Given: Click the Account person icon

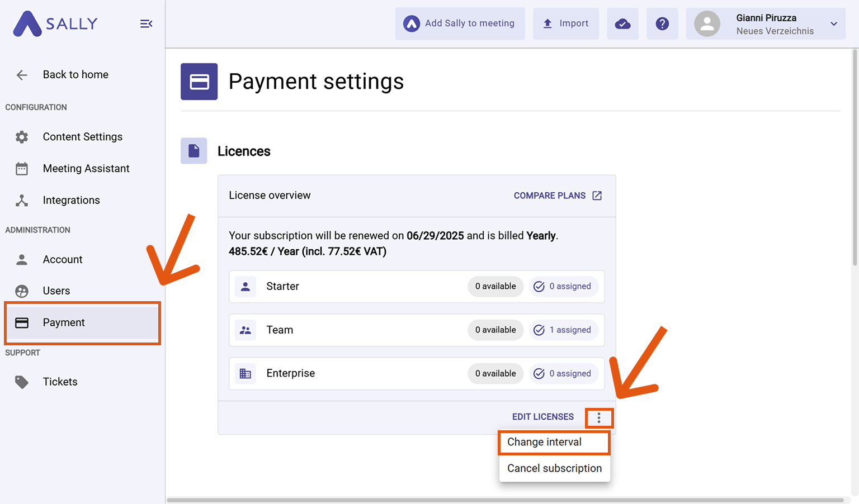Looking at the screenshot, I should pyautogui.click(x=22, y=259).
